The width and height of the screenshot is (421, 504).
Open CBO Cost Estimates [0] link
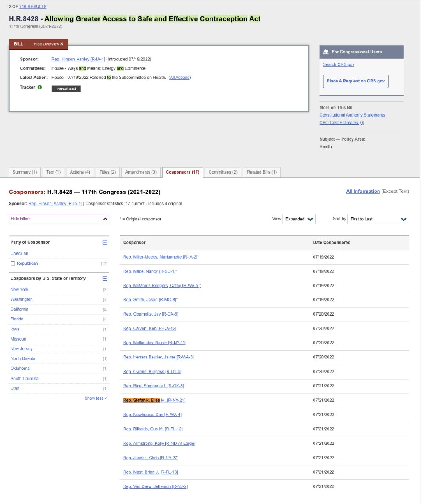[342, 123]
